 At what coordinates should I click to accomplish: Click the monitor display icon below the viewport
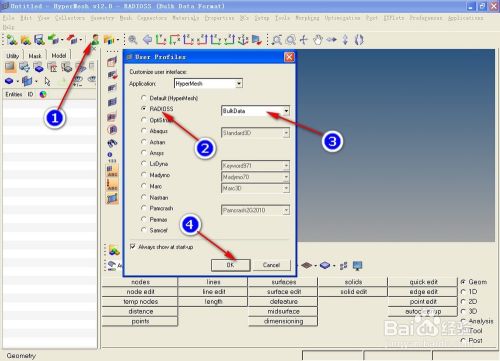(357, 266)
